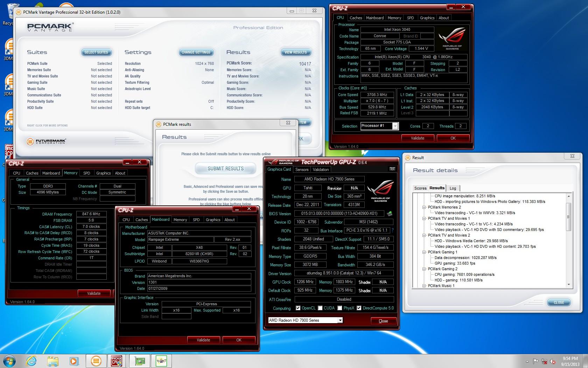Screen dimensions: 588x368
Task: Click the GPU-Z screenshot camera icon
Action: click(392, 169)
